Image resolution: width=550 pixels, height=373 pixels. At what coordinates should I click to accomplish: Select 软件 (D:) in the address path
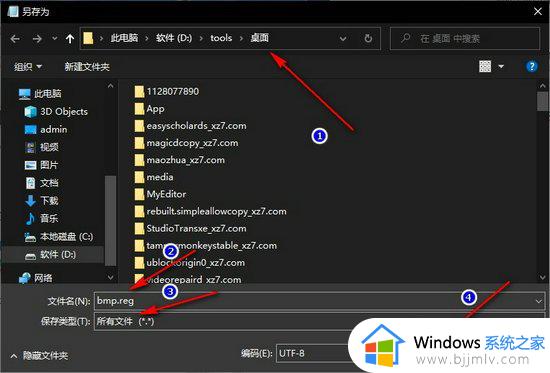(x=174, y=38)
